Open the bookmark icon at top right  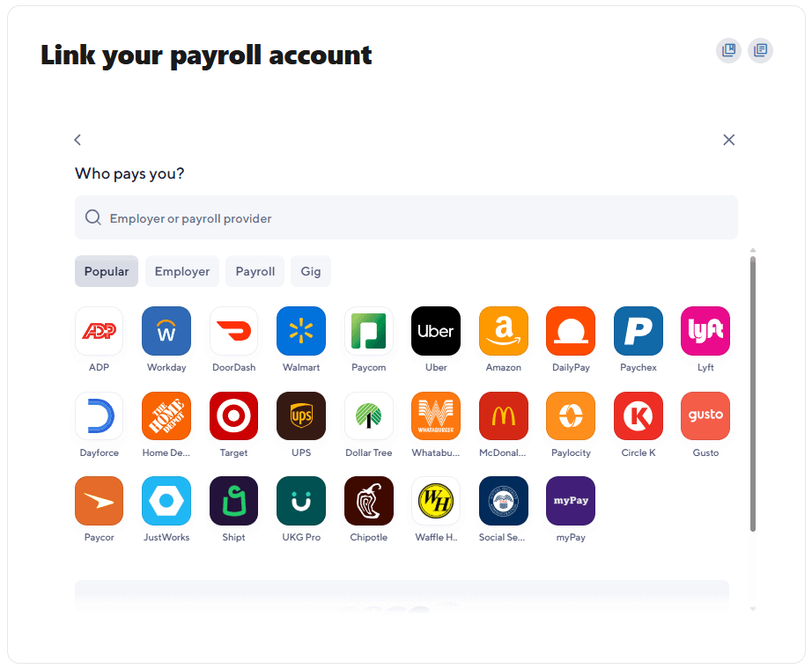[x=728, y=50]
